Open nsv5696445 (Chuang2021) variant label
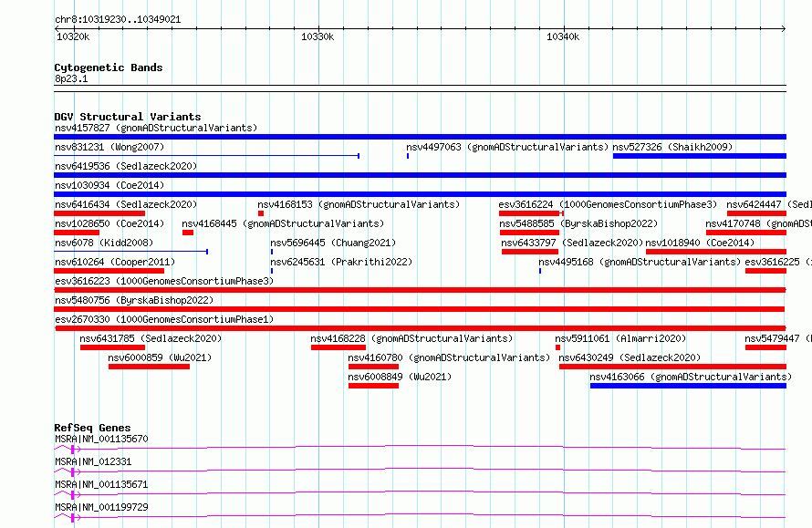812x528 pixels. tap(333, 243)
